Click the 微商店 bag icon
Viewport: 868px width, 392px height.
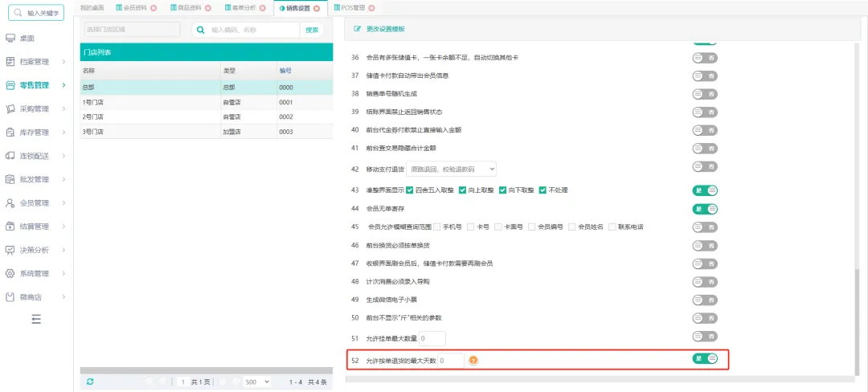pos(10,297)
